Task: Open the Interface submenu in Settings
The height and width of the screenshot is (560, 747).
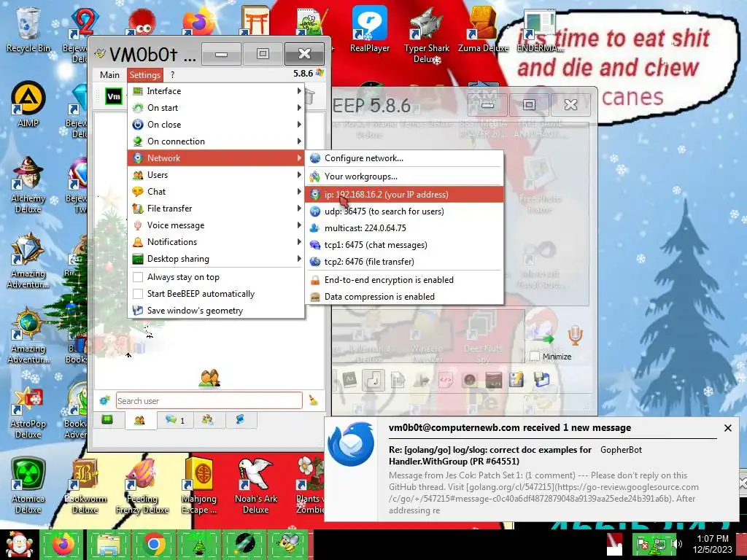Action: (216, 91)
